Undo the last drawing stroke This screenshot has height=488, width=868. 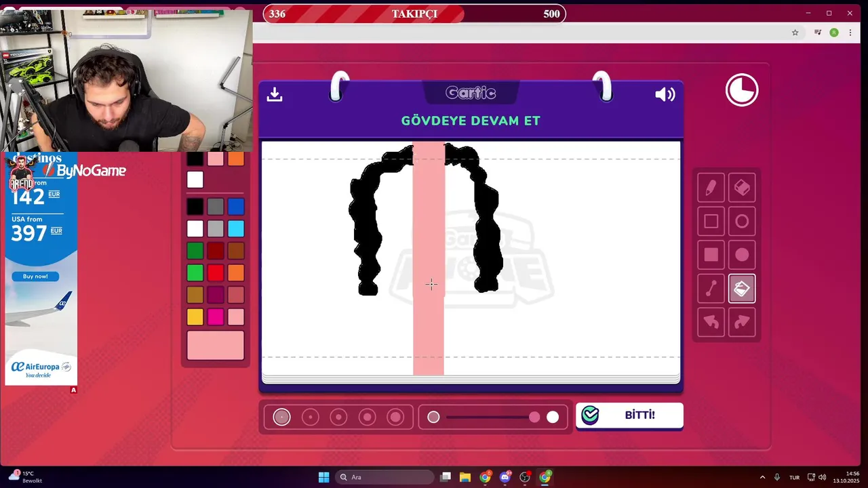(711, 323)
